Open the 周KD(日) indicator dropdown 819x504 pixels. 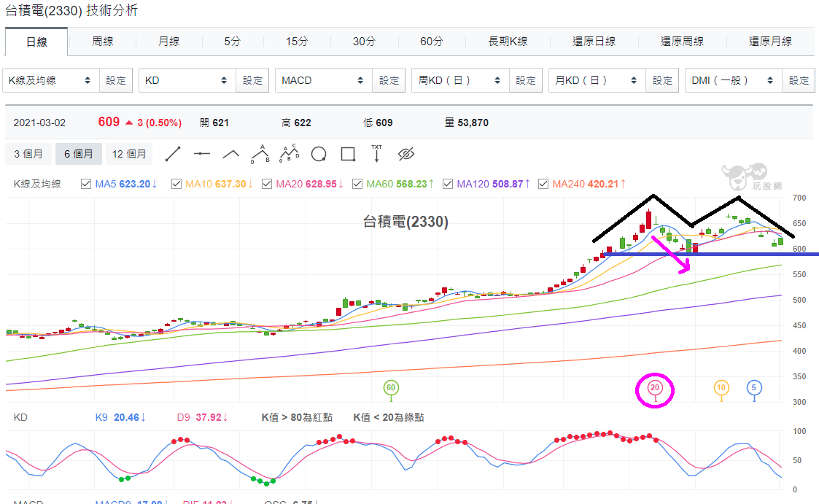coord(460,80)
